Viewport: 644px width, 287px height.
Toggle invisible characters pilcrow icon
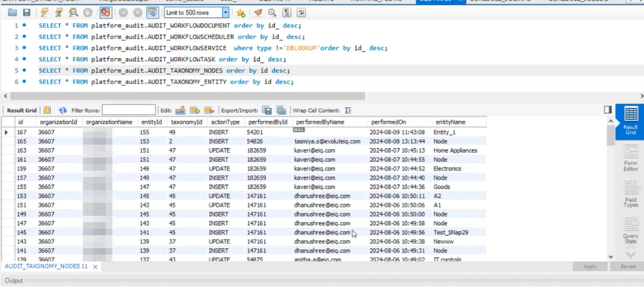point(287,13)
